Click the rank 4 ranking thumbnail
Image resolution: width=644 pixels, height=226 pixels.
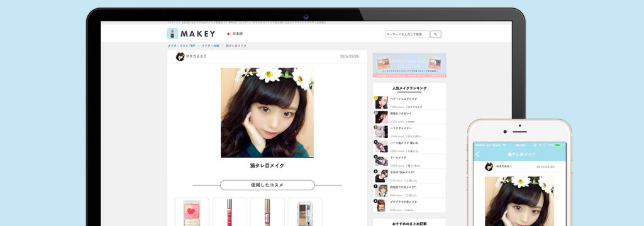pos(381,147)
